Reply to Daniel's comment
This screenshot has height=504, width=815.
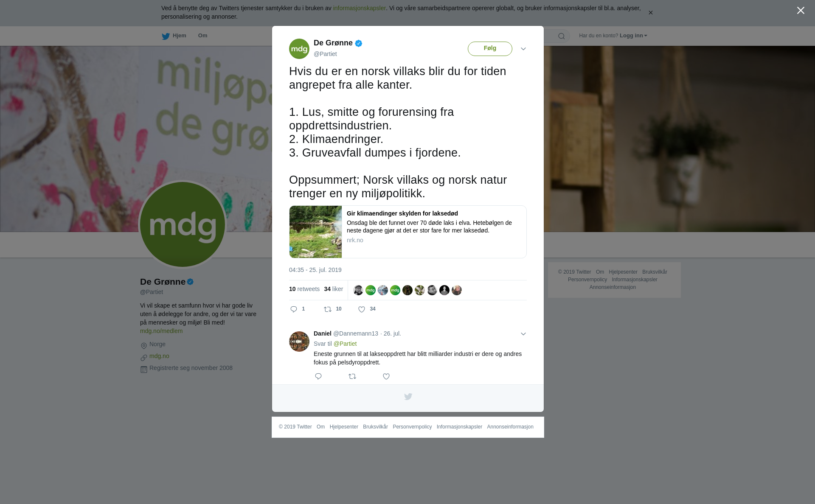[x=318, y=376]
